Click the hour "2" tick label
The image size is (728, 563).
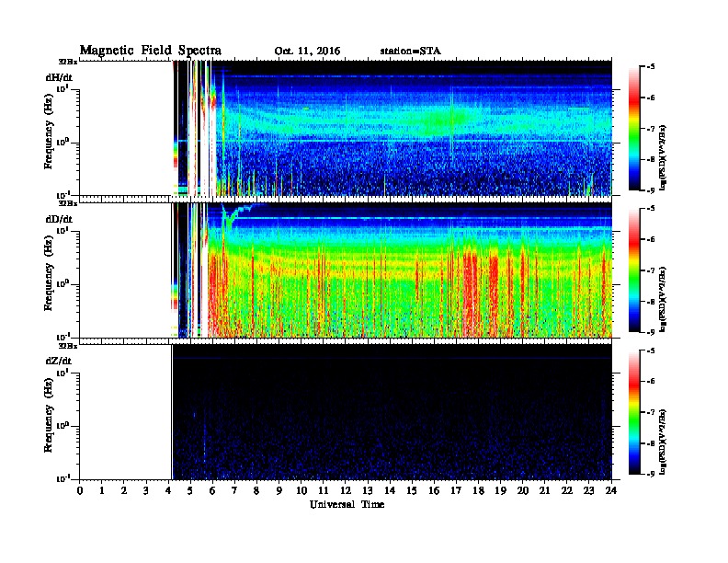[124, 490]
